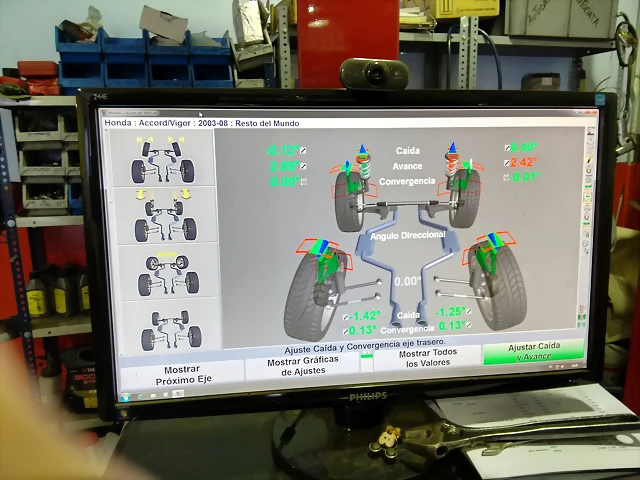The width and height of the screenshot is (640, 480).
Task: Select the top front-axle view thumbnail with yellow arrowheads
Action: click(x=162, y=158)
